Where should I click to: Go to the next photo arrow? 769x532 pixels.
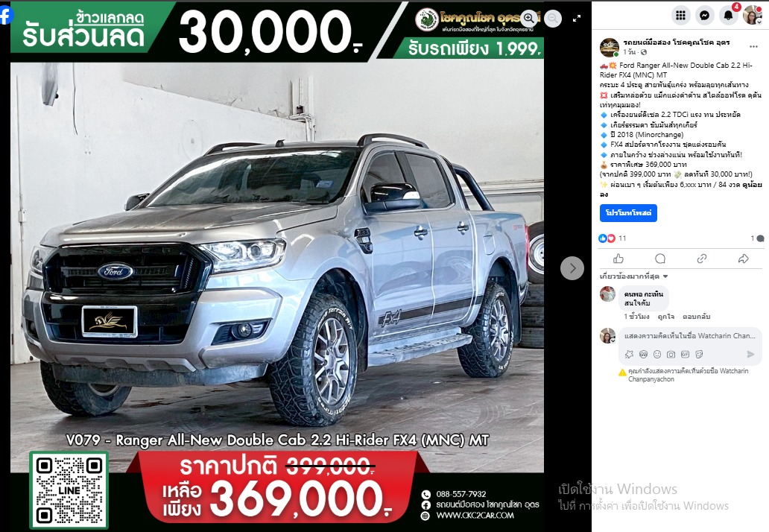[x=572, y=268]
